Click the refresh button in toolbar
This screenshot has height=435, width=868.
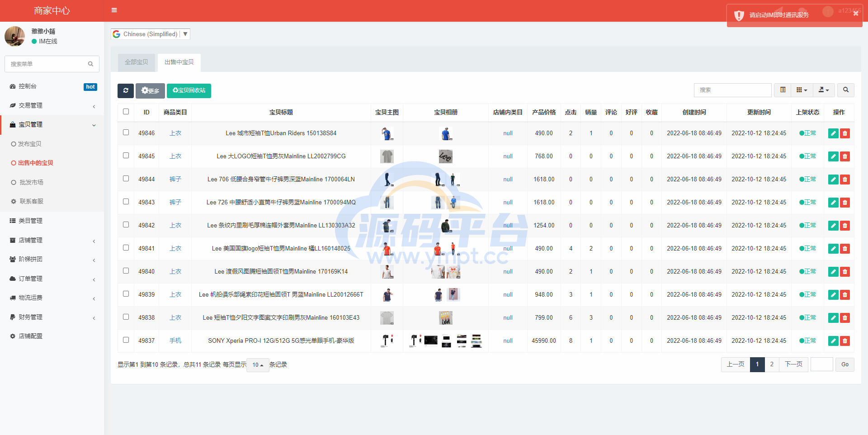126,90
